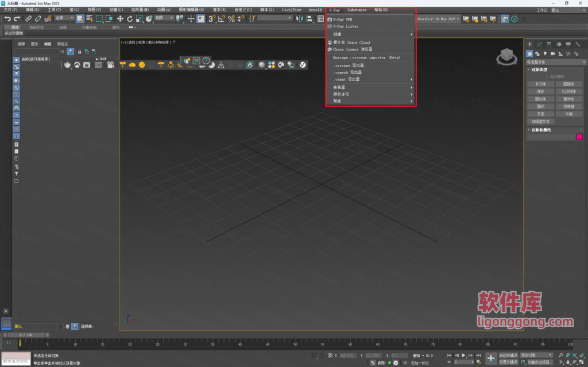The height and width of the screenshot is (367, 588).
Task: Expand the 创建 submenu in V-Ray menu
Action: pyautogui.click(x=370, y=34)
